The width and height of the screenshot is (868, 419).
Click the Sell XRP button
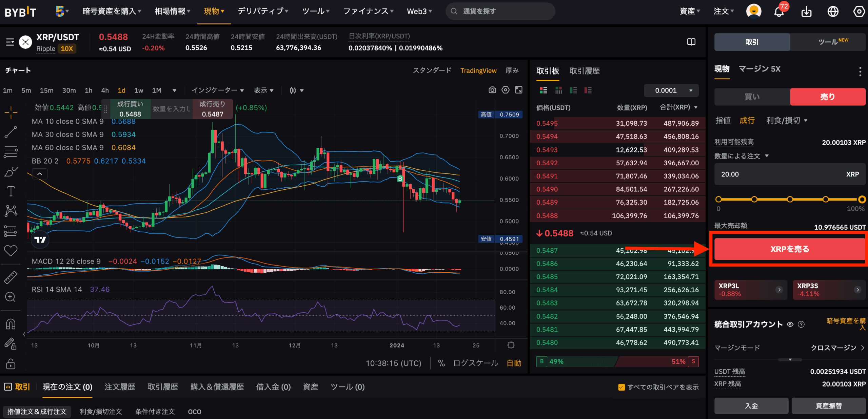pos(790,249)
